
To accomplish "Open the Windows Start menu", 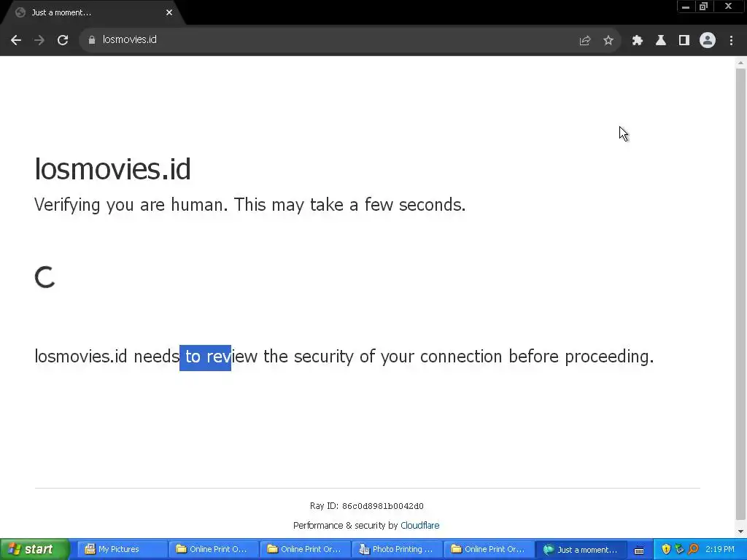I will click(34, 549).
